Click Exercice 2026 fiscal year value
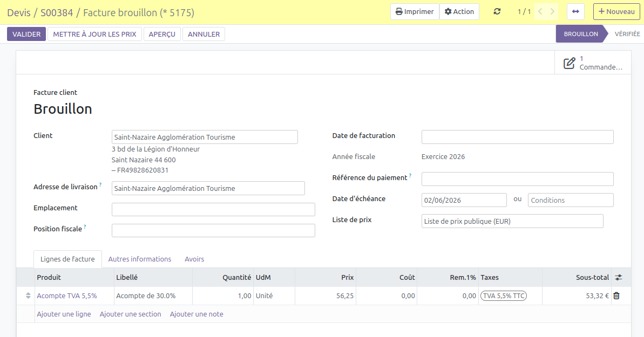The image size is (644, 337). (443, 156)
